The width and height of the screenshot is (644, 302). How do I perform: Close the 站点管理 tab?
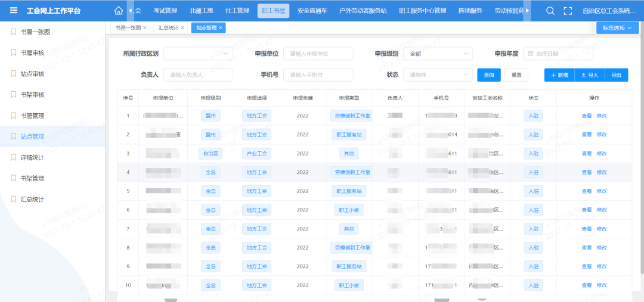(221, 28)
